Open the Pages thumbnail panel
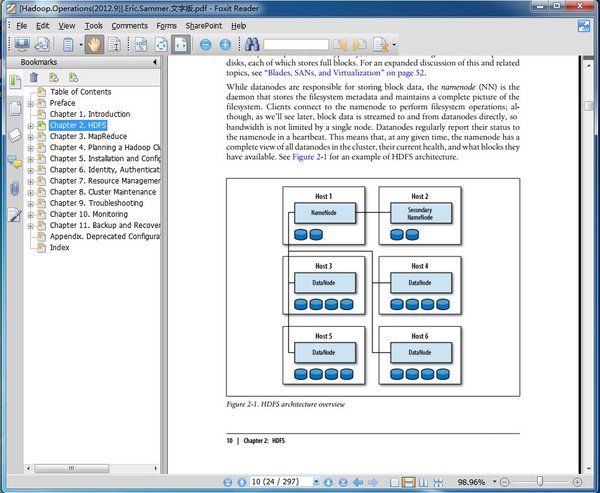Viewport: 600px width, 493px height. (x=14, y=107)
